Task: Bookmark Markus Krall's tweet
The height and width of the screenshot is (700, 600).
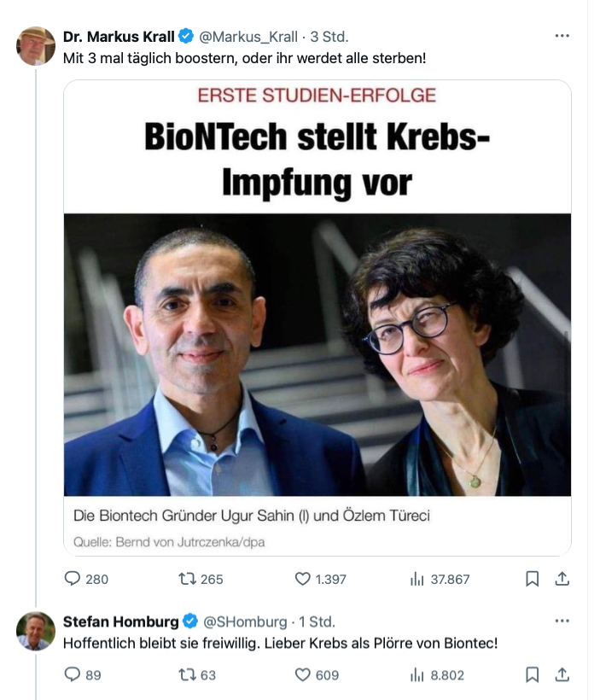Action: tap(532, 579)
